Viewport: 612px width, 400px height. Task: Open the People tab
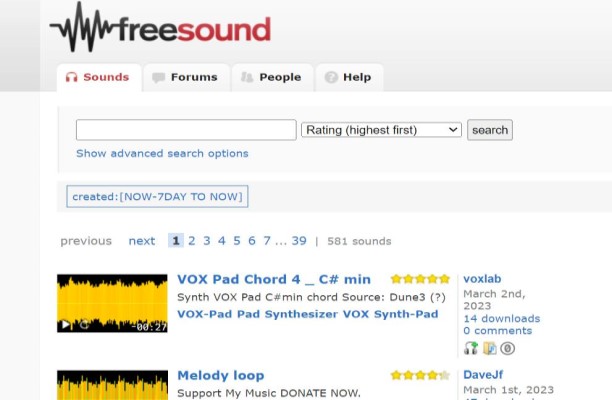pyautogui.click(x=271, y=77)
